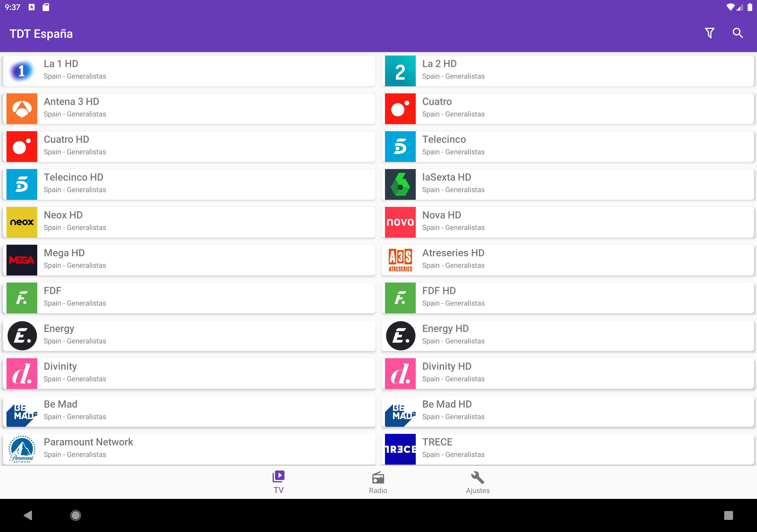Open Be Mad HD channel
Viewport: 757px width, 532px height.
[x=567, y=410]
